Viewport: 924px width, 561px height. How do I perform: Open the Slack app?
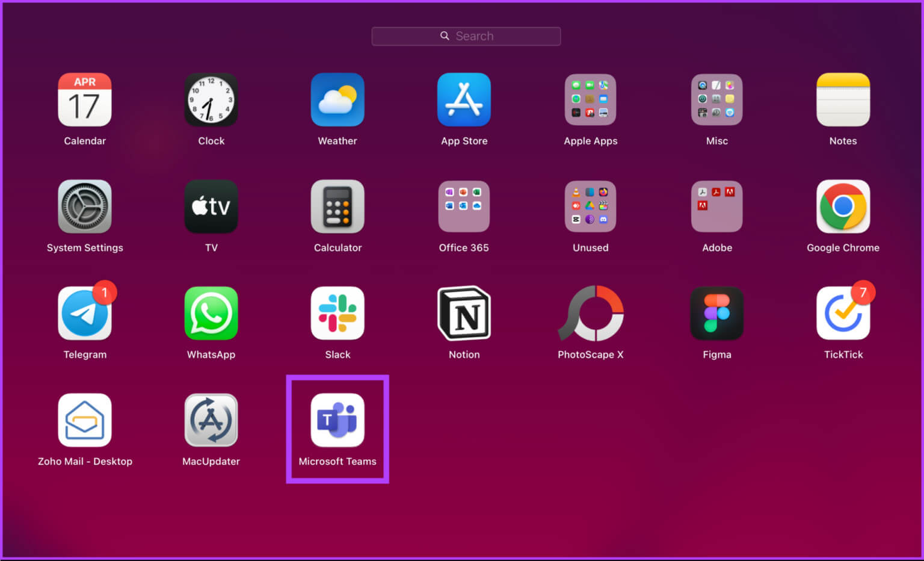[x=337, y=314]
